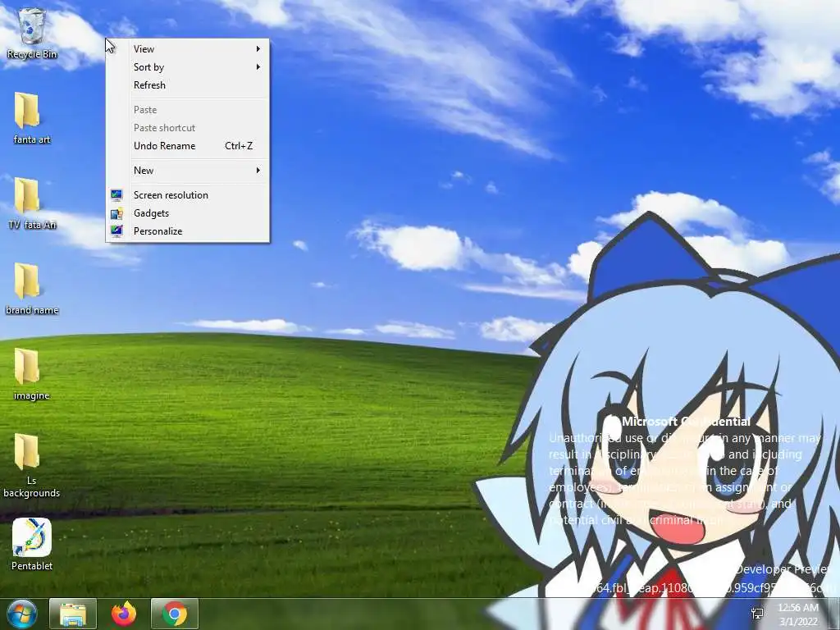Click the Gadgets menu icon
Screen dimensions: 840x630
pyautogui.click(x=116, y=213)
